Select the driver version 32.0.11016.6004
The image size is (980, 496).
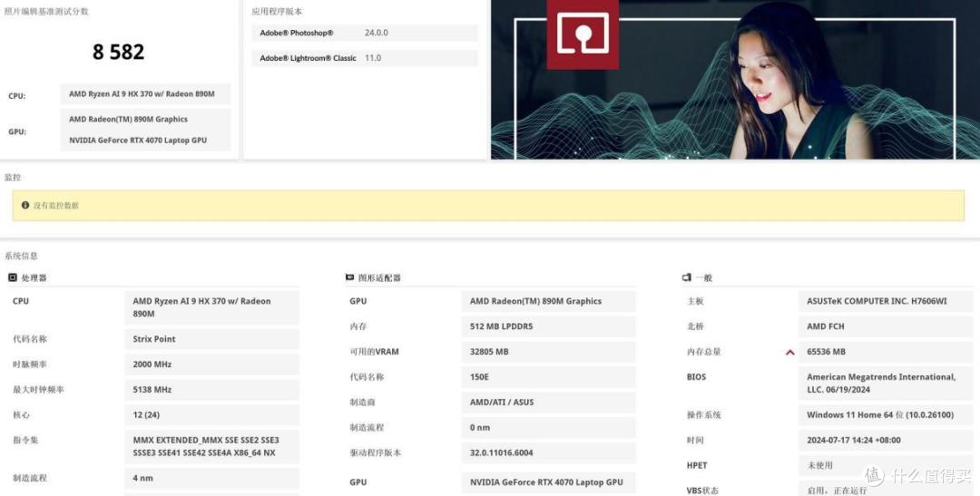click(501, 452)
